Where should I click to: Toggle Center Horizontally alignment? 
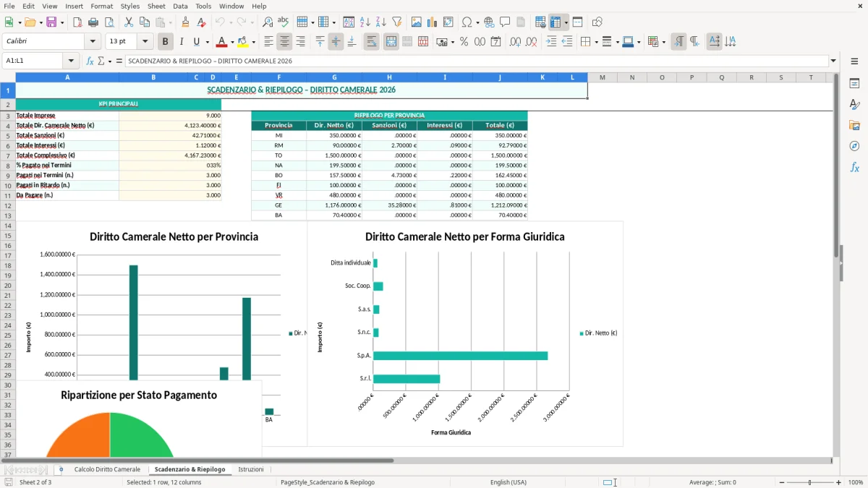tap(284, 42)
